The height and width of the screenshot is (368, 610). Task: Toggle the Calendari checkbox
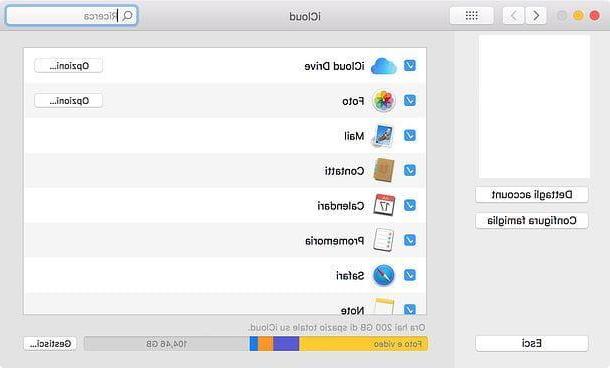[410, 205]
